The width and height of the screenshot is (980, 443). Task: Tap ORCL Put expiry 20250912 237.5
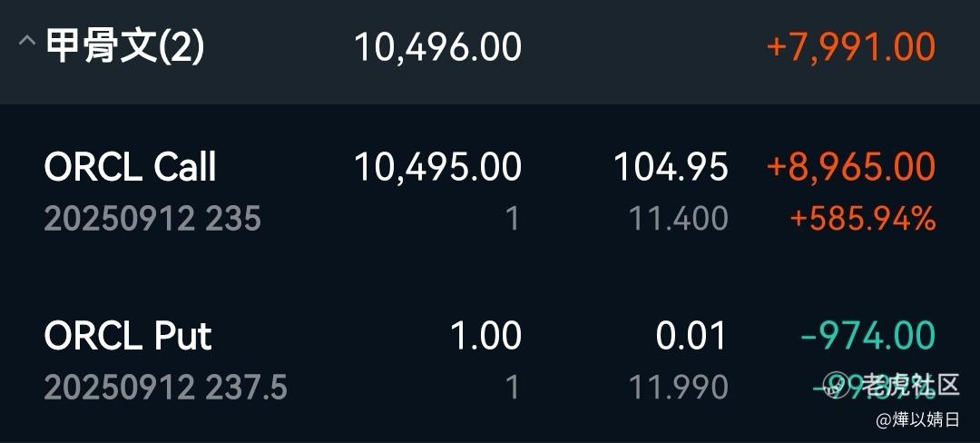(x=166, y=388)
